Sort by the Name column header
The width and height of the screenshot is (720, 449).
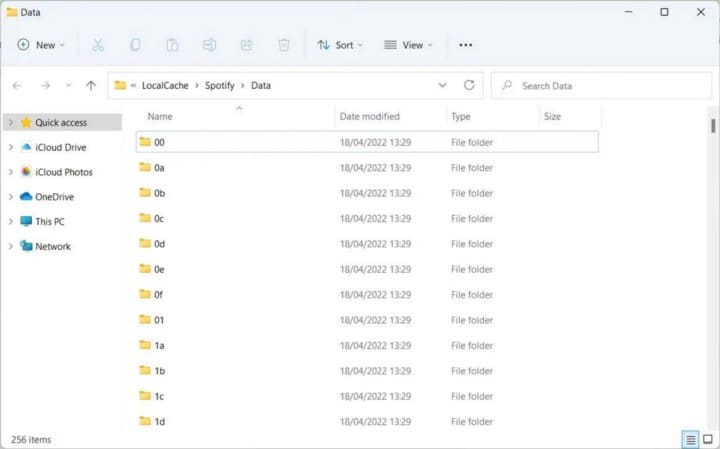[236, 117]
